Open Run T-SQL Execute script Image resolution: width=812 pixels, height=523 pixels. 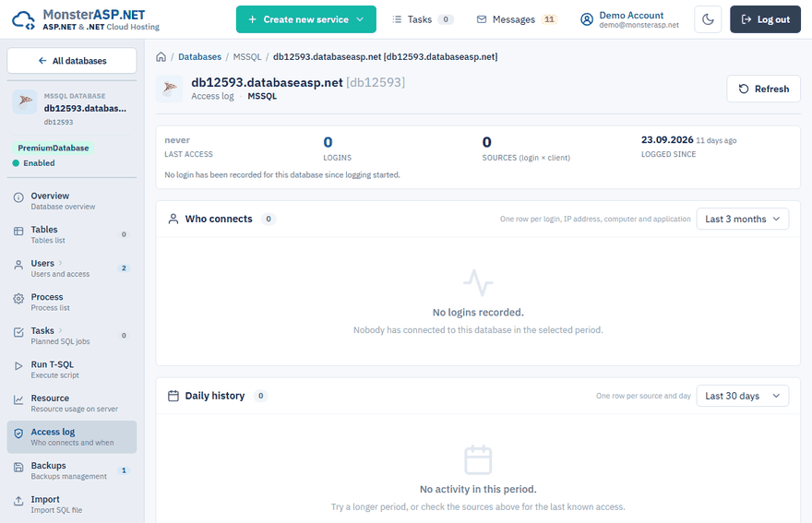pyautogui.click(x=72, y=369)
